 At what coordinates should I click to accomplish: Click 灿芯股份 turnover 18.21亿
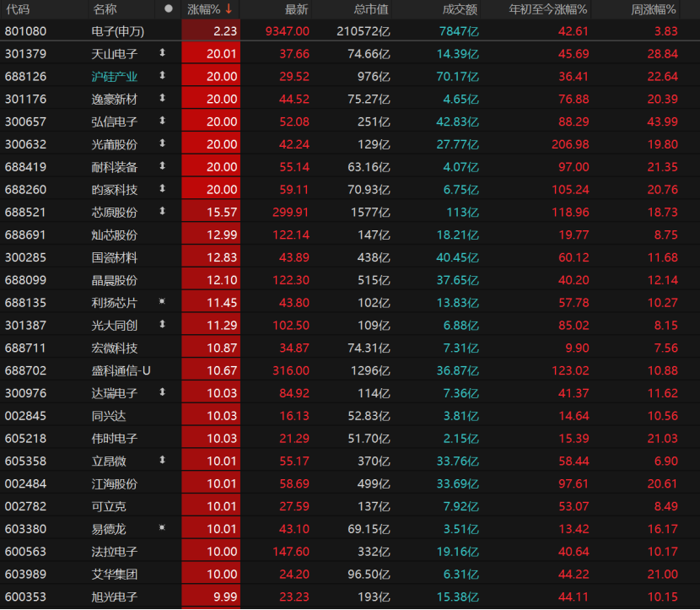(458, 235)
